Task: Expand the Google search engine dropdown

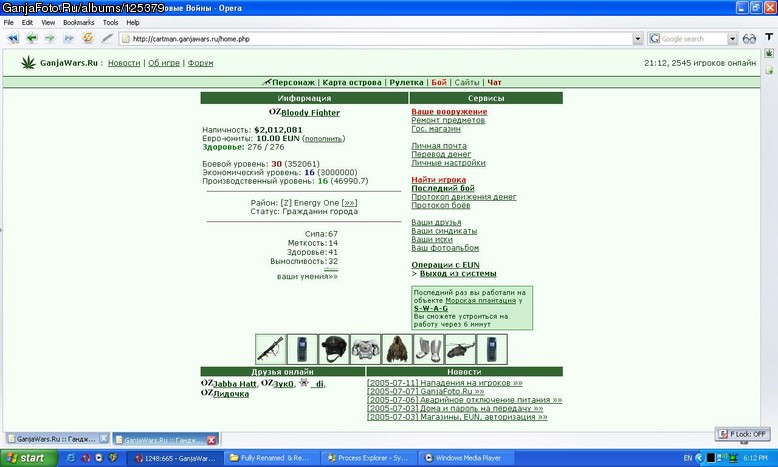Action: click(x=732, y=39)
